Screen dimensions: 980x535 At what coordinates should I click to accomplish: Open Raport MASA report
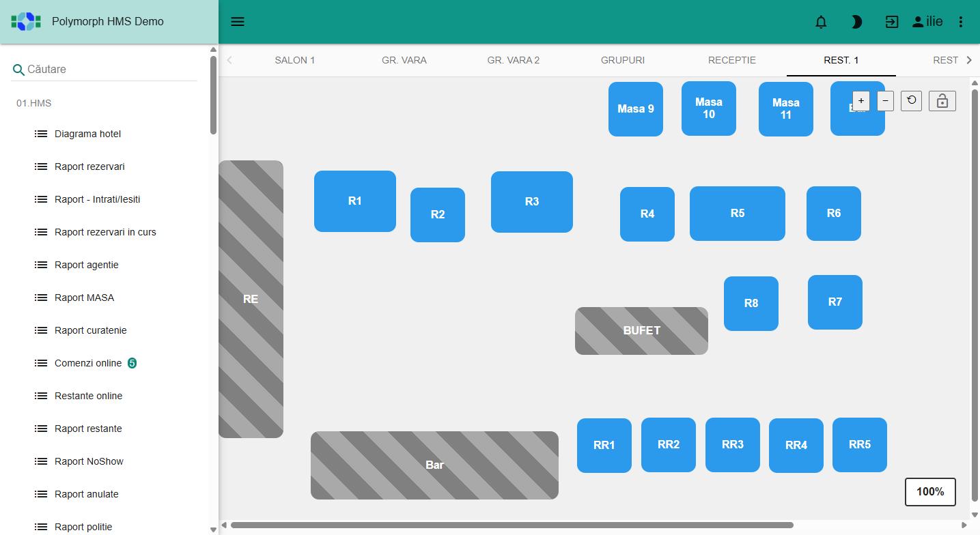84,298
